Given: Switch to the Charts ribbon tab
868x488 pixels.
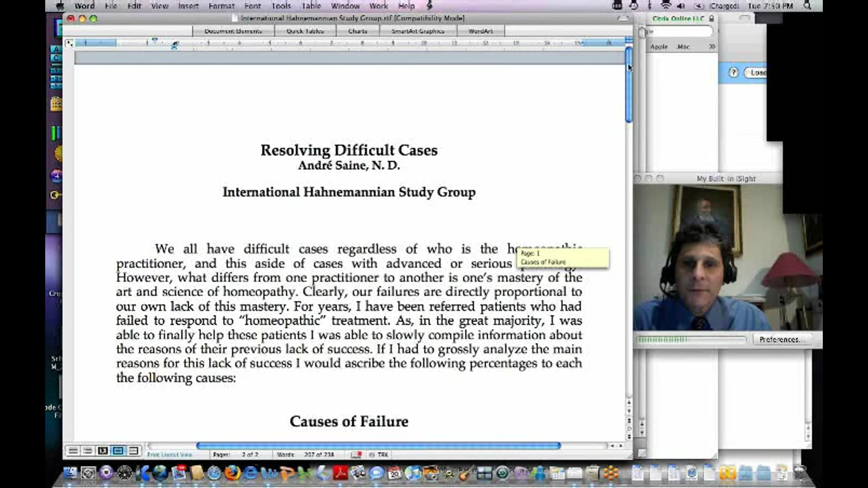Looking at the screenshot, I should (x=358, y=31).
